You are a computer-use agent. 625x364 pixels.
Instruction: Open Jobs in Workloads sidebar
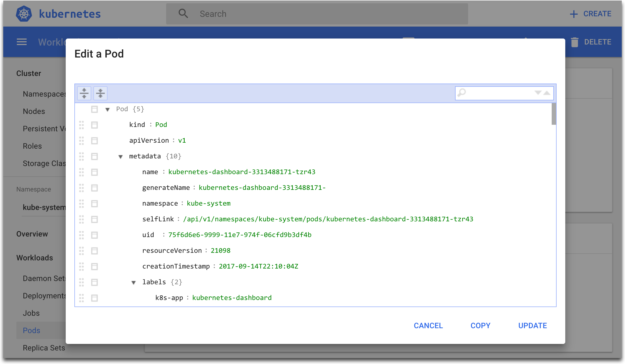click(x=31, y=313)
